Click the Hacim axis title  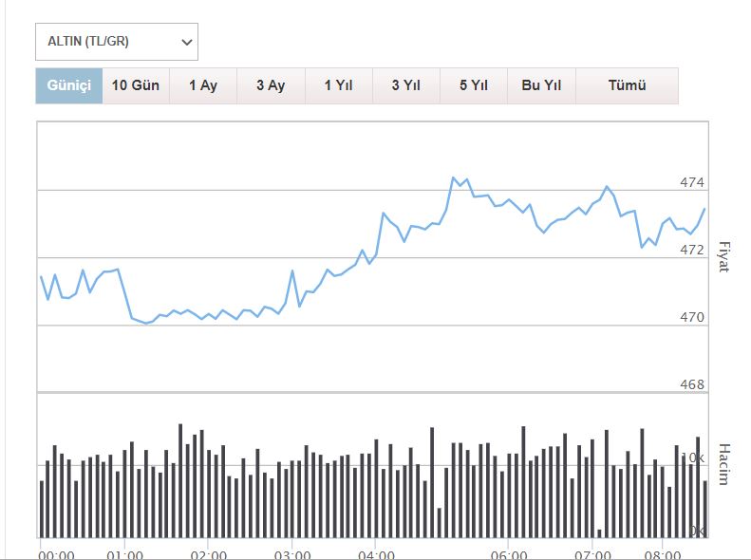pyautogui.click(x=723, y=464)
